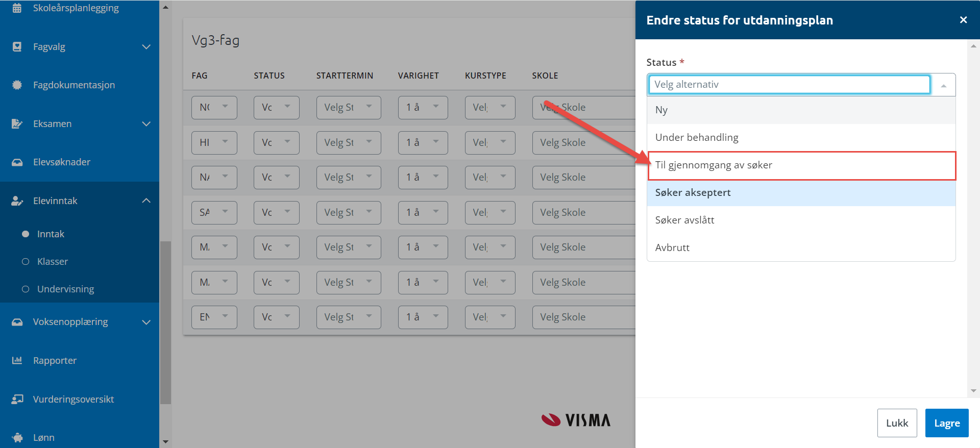
Task: Open Velg Skole field in the HI row
Action: pyautogui.click(x=583, y=143)
